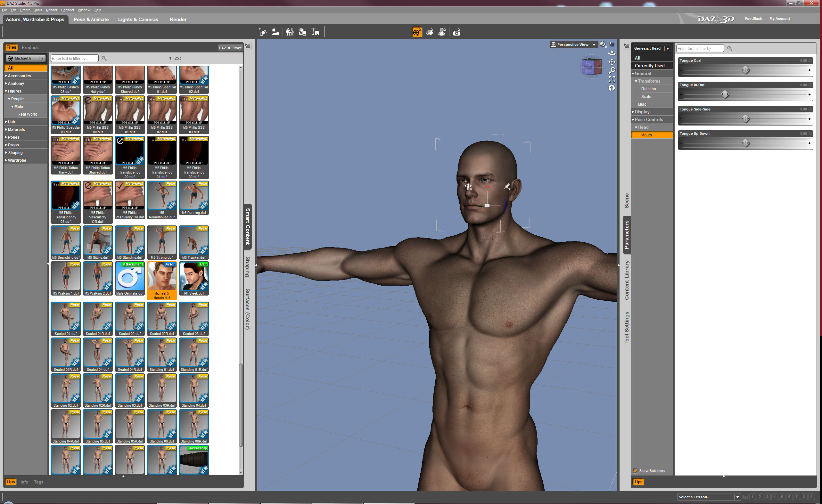Click the camera render icon in toolbar
This screenshot has height=504, width=822.
pos(456,32)
